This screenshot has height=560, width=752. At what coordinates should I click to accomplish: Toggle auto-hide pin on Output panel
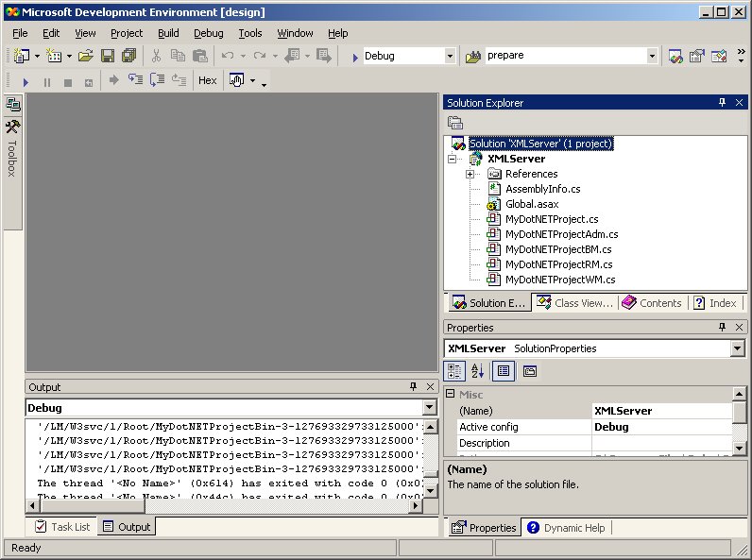tap(413, 387)
